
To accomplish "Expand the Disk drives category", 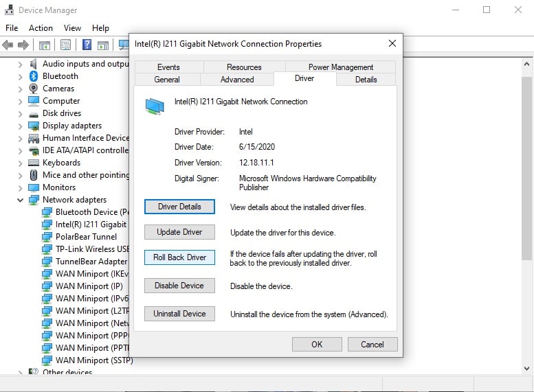I will point(20,114).
